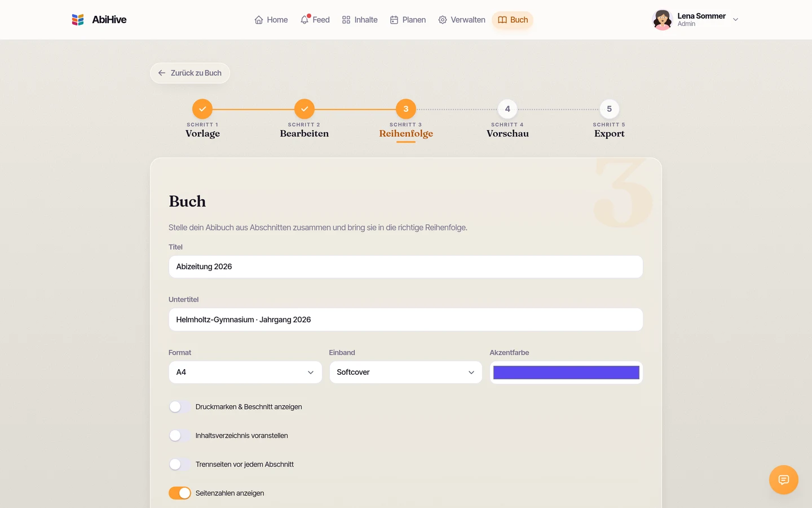
Task: Disable the Seitenzahlen anzeigen toggle
Action: tap(180, 493)
